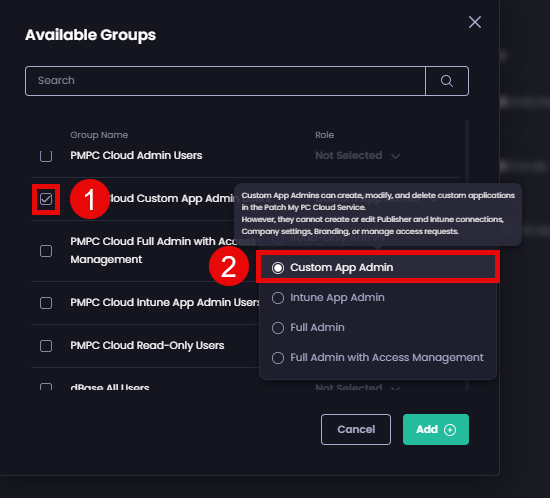Tick PMPC Cloud Read-Only Users checkbox
Screen dimensions: 550x498
(46, 346)
